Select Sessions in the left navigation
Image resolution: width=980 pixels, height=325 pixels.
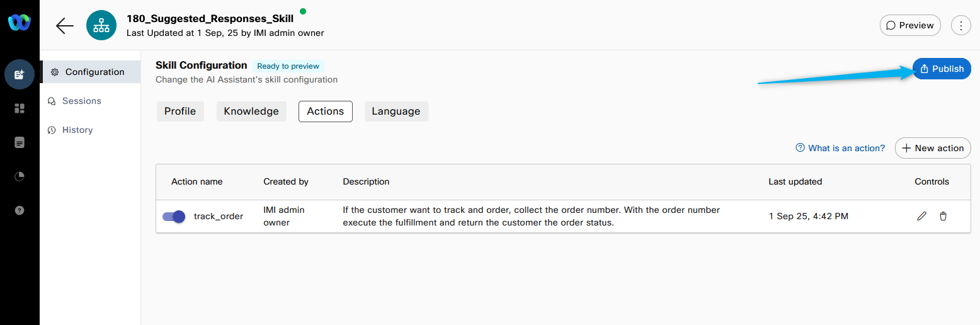tap(81, 101)
